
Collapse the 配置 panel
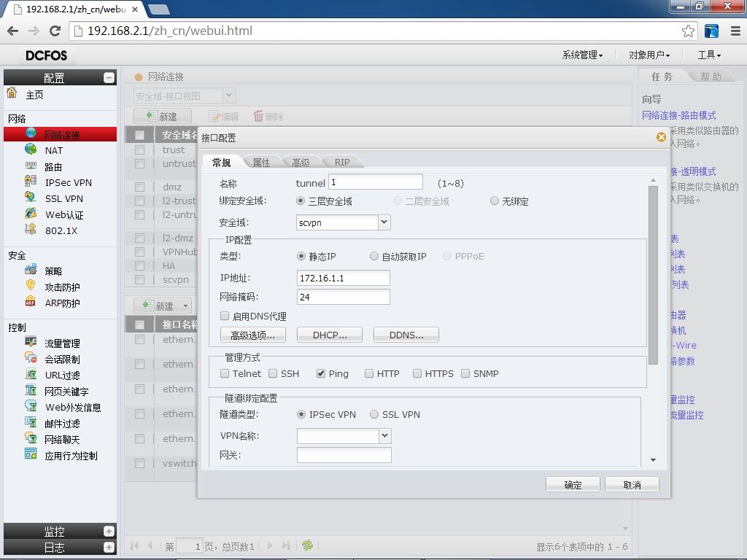[109, 77]
